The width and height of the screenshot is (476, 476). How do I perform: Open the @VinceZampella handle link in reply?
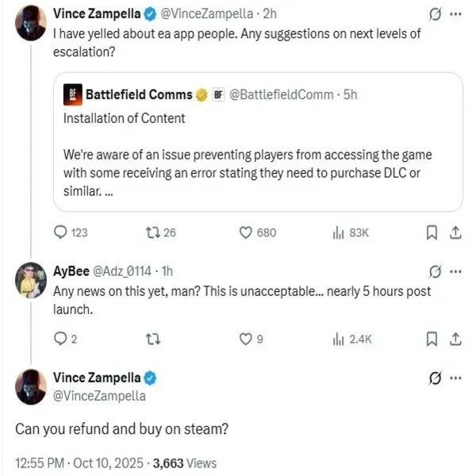click(99, 394)
